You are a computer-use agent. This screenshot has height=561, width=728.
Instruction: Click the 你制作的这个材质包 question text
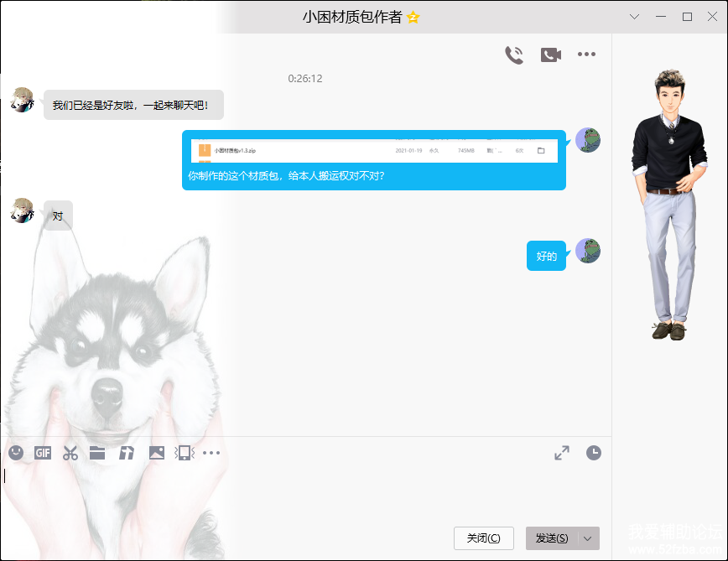click(287, 176)
